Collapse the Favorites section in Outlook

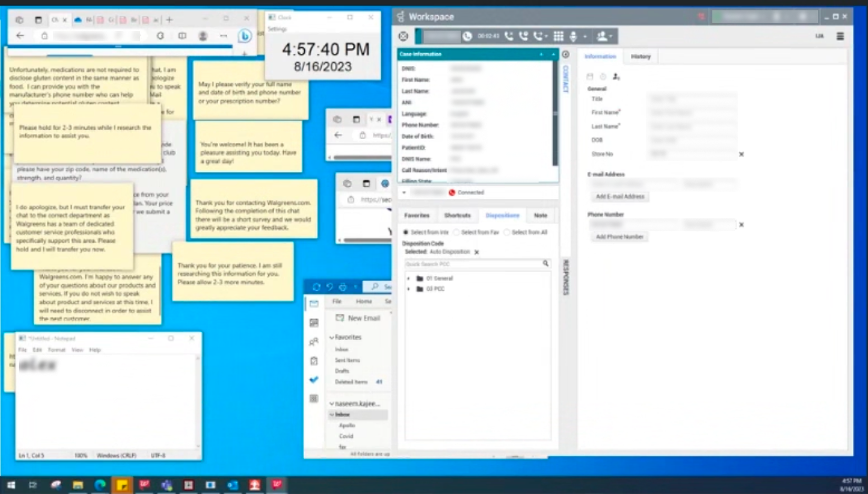(x=332, y=338)
